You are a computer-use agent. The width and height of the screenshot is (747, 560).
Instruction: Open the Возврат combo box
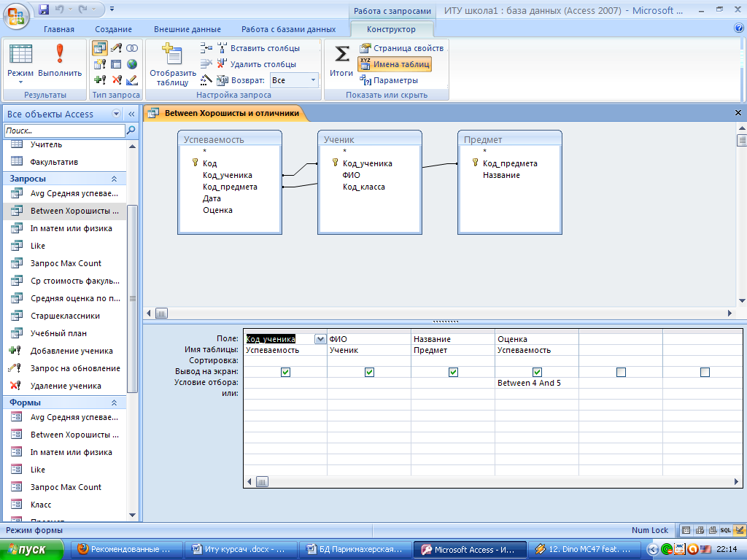point(293,80)
